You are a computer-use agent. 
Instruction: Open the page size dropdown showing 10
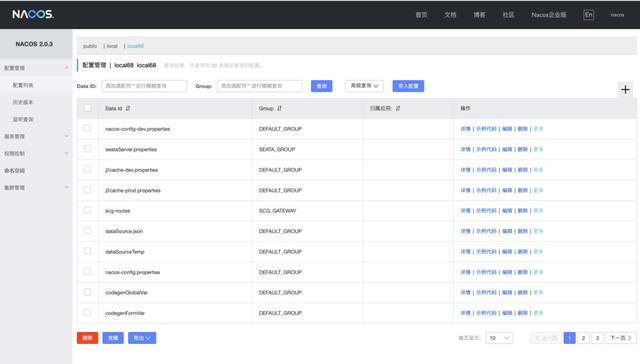coord(499,338)
